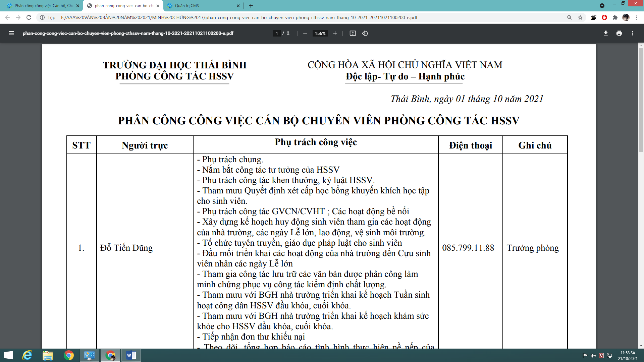Click the line 'Tiếp nhận đơn thư khiếu nại'
This screenshot has height=362, width=644.
(251, 337)
